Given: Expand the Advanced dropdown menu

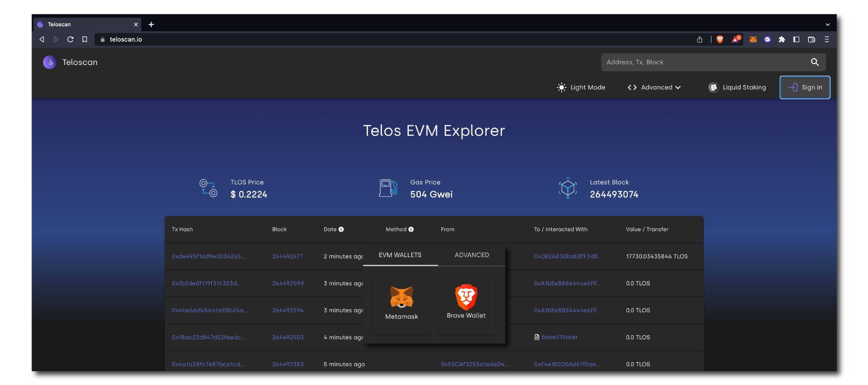Looking at the screenshot, I should pyautogui.click(x=654, y=87).
